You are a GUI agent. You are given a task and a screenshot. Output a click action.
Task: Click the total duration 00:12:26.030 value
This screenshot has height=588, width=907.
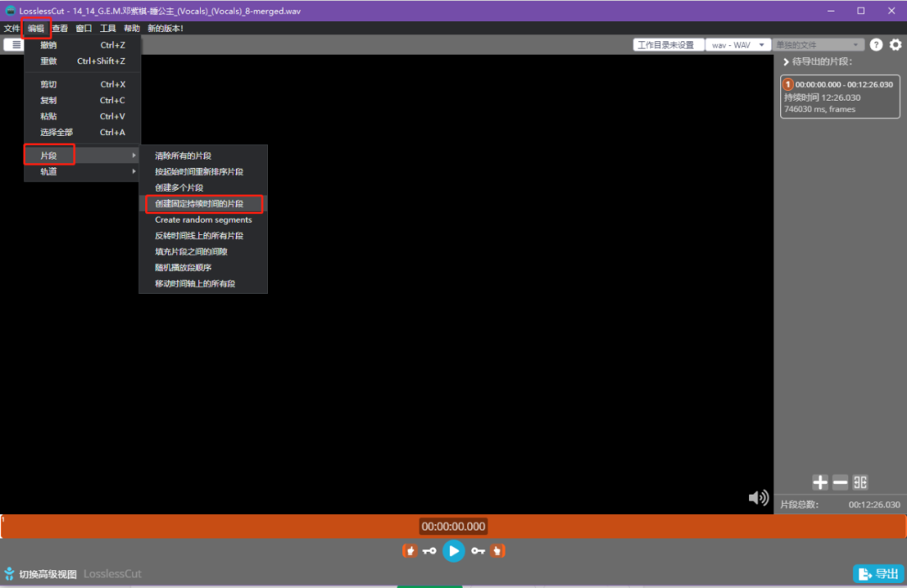(874, 505)
